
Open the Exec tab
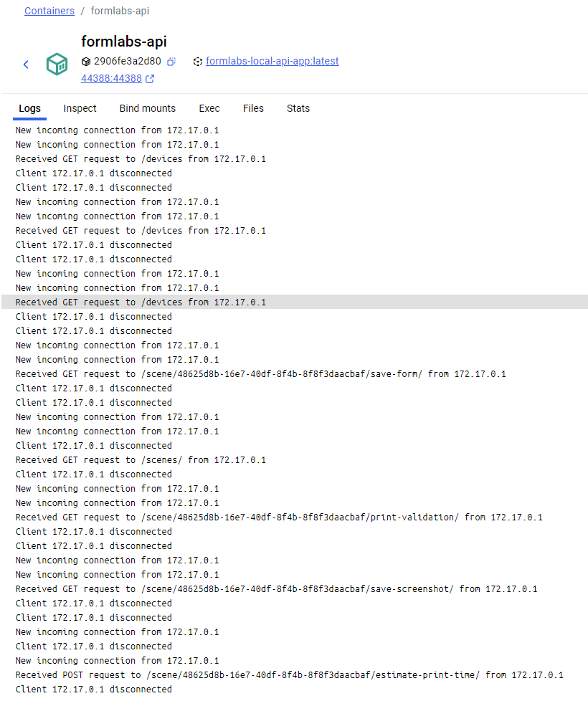(x=209, y=108)
